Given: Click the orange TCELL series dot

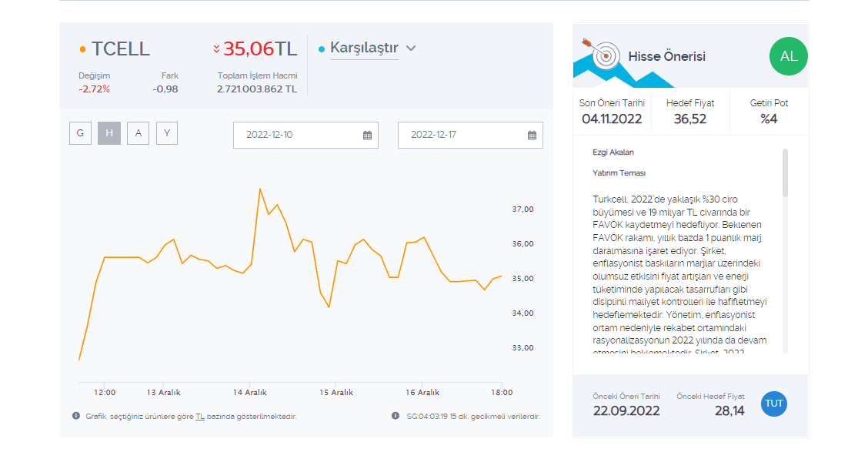Looking at the screenshot, I should click(82, 49).
